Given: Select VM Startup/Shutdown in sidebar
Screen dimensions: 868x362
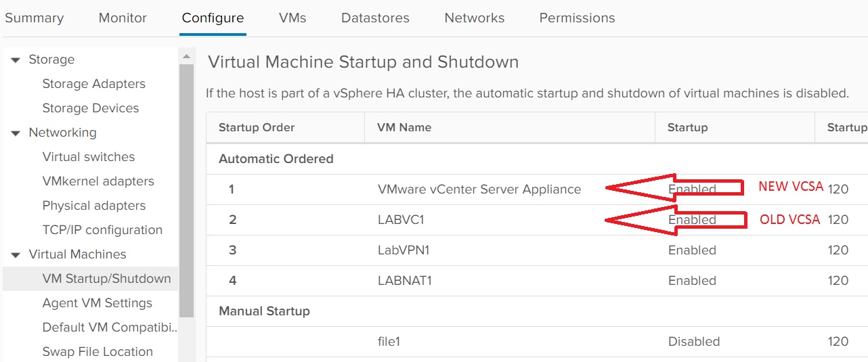Looking at the screenshot, I should [91, 279].
